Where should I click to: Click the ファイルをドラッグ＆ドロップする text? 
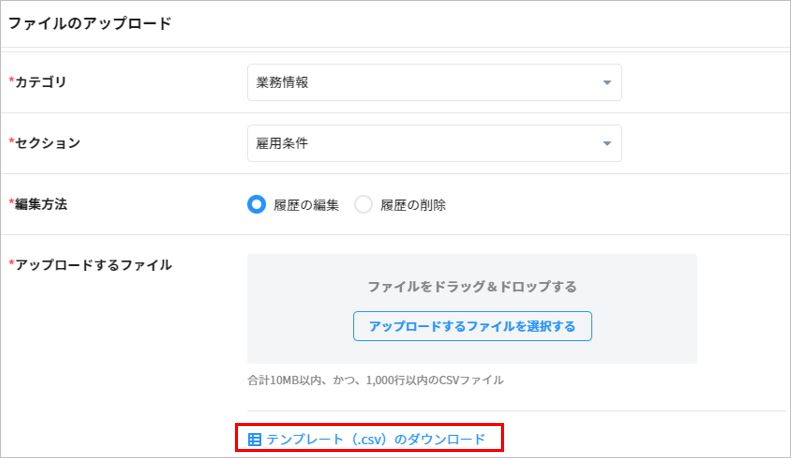pyautogui.click(x=472, y=287)
